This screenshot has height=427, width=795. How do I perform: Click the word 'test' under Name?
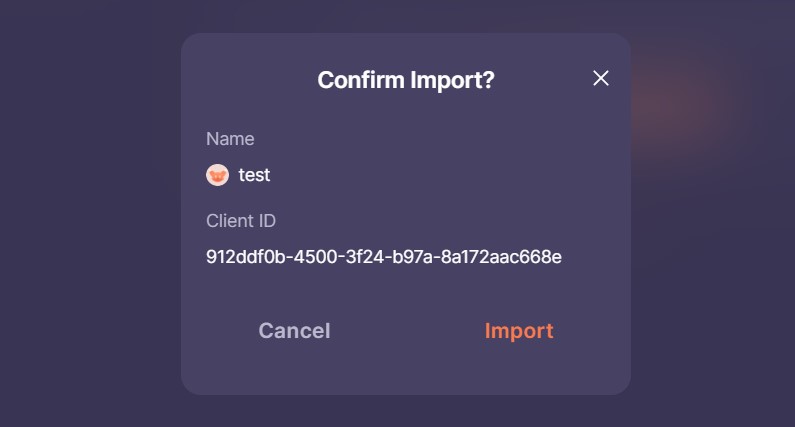coord(254,175)
